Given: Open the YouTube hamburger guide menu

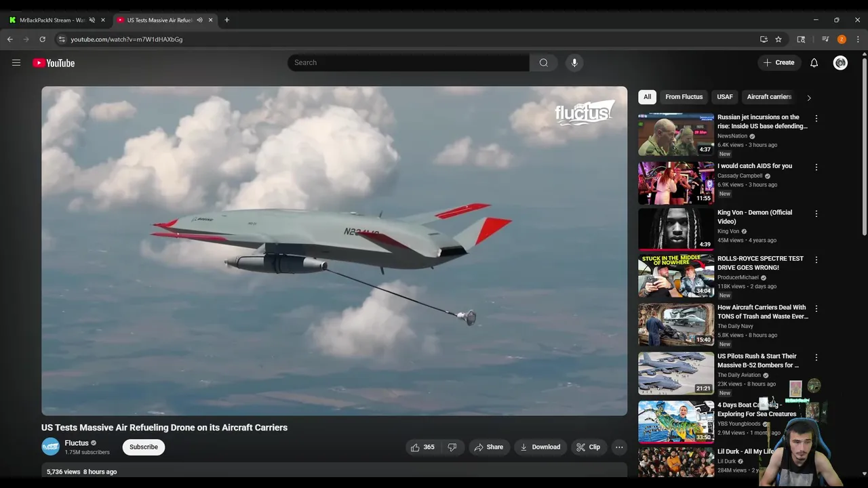Looking at the screenshot, I should click(x=16, y=62).
